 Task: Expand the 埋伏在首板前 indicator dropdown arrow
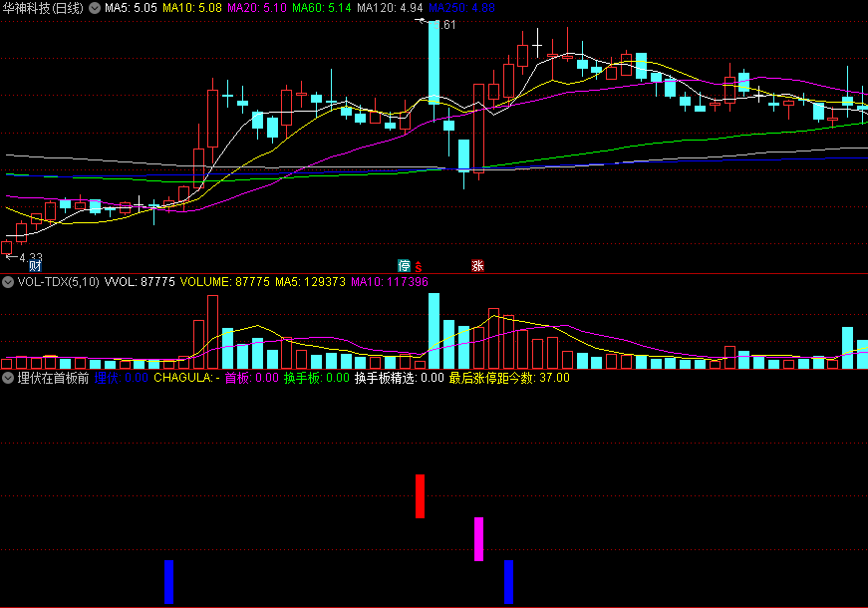click(8, 378)
